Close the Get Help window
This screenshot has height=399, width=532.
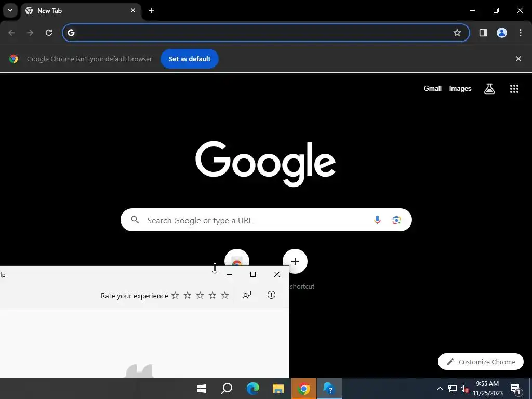(277, 274)
